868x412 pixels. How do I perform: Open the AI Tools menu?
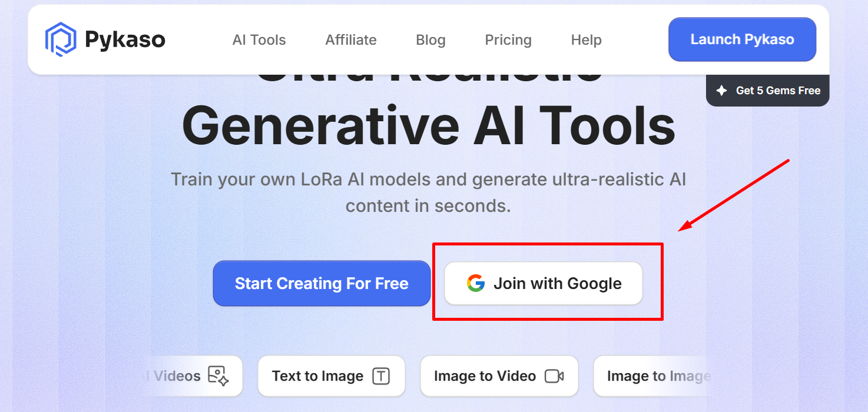click(259, 40)
